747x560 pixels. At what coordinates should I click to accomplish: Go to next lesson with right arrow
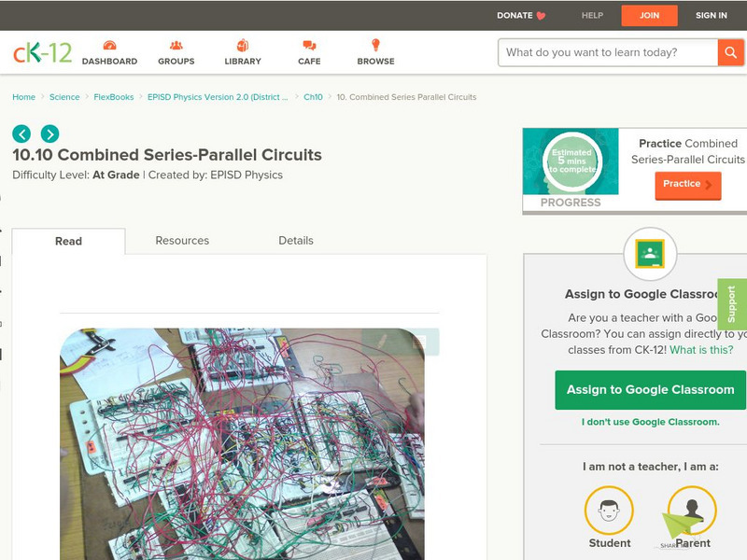tap(50, 133)
